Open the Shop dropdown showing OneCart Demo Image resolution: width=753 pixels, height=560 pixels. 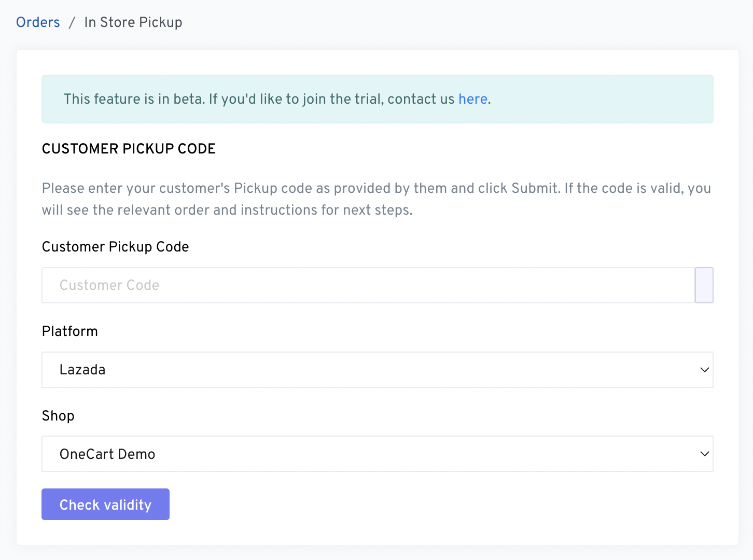coord(377,454)
